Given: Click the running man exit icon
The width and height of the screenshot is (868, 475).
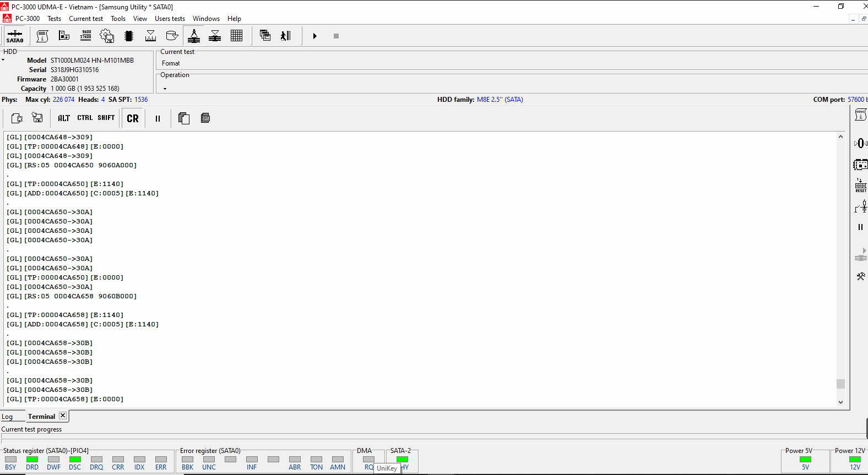Looking at the screenshot, I should tap(285, 36).
